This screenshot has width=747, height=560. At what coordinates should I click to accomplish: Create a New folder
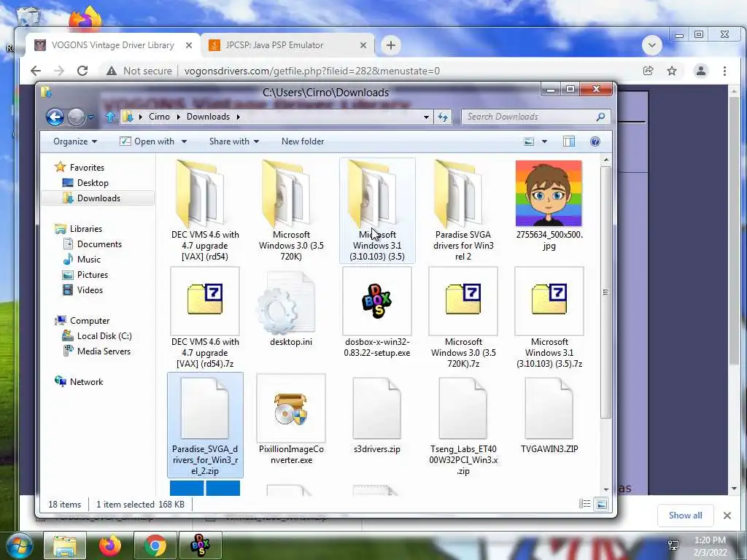pos(303,141)
